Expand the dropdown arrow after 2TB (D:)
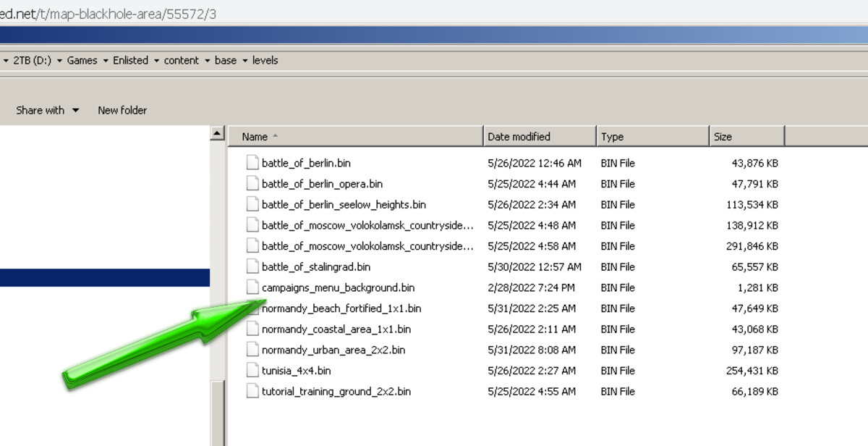Viewport: 868px width, 446px height. [59, 61]
